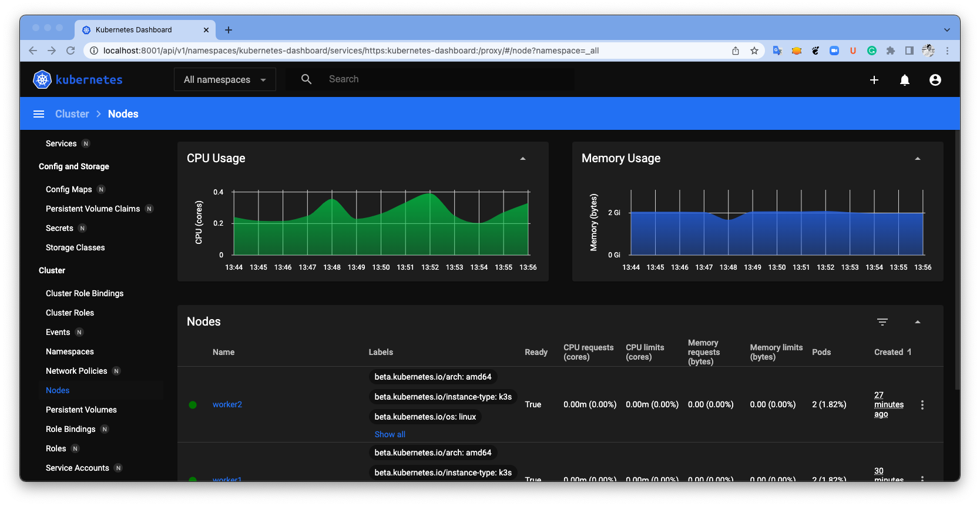Screen dimensions: 980x506
Task: Click Cluster section header in sidebar
Action: [x=52, y=270]
